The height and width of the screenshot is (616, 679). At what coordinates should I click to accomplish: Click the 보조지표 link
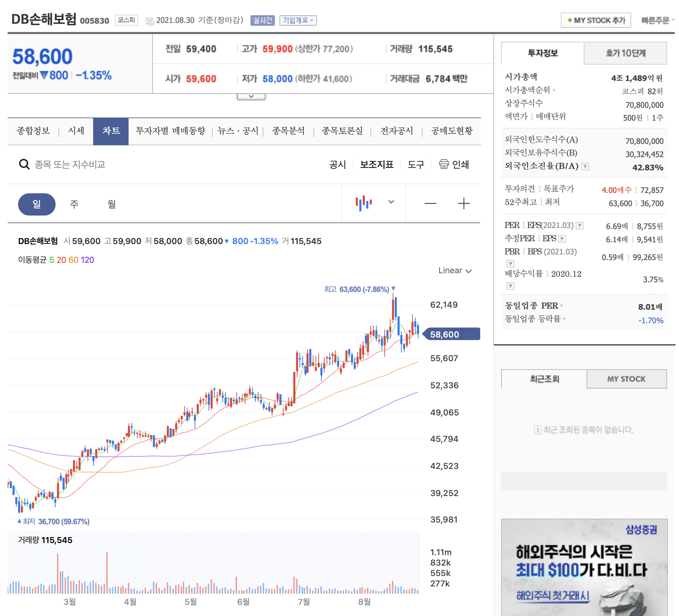377,164
